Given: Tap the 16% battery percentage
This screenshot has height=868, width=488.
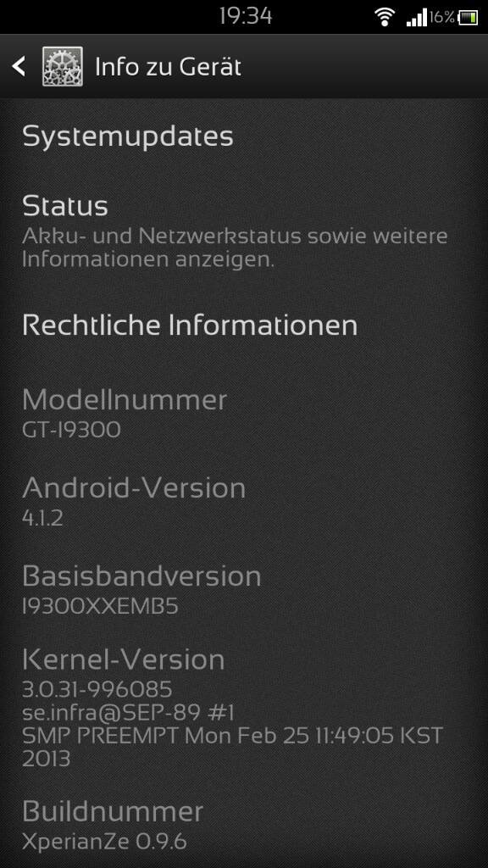Looking at the screenshot, I should pyautogui.click(x=441, y=17).
